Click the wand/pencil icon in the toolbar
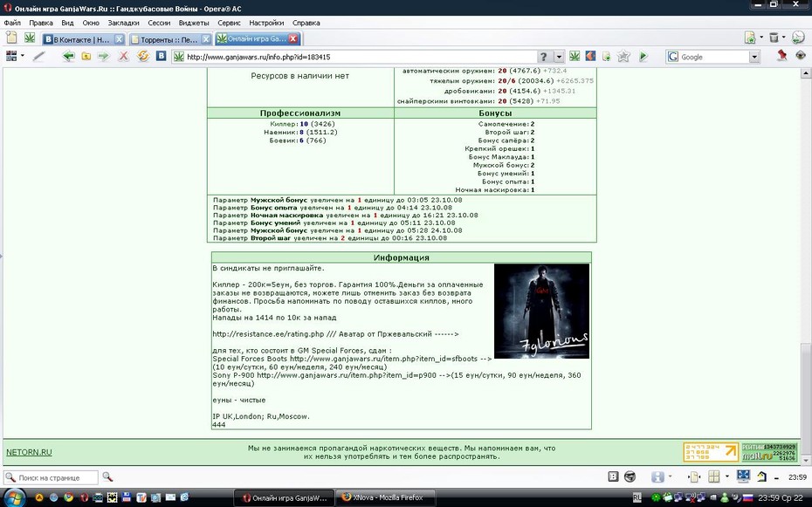The image size is (812, 507). 38,57
